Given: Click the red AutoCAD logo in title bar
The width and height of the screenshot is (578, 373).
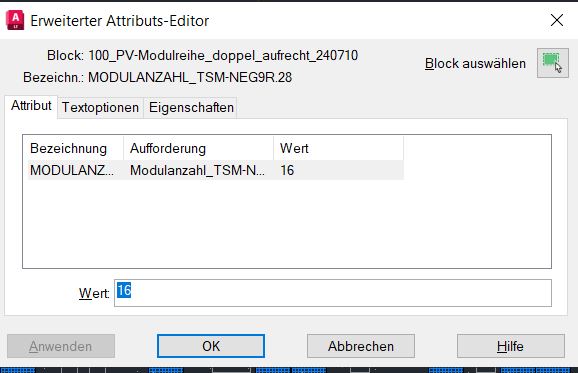Looking at the screenshot, I should [x=15, y=20].
